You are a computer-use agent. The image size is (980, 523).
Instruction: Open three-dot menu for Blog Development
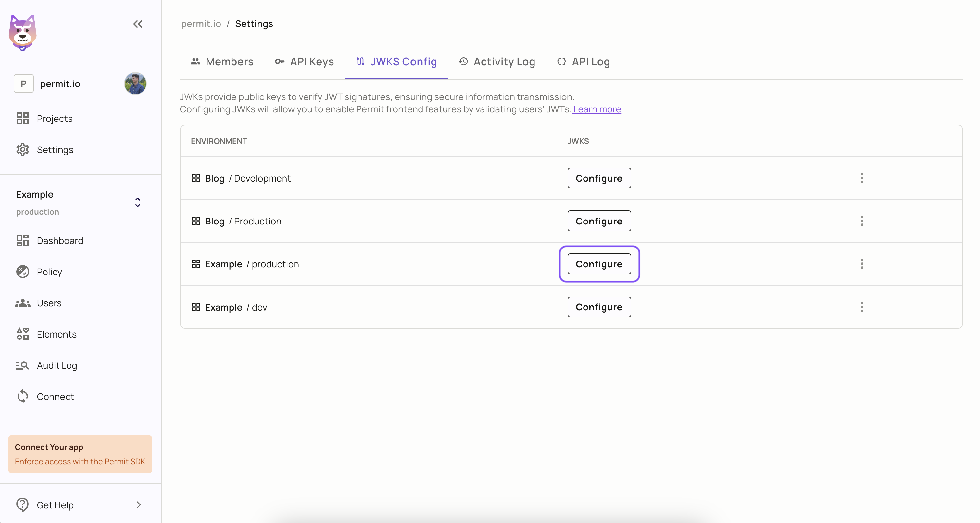point(862,178)
